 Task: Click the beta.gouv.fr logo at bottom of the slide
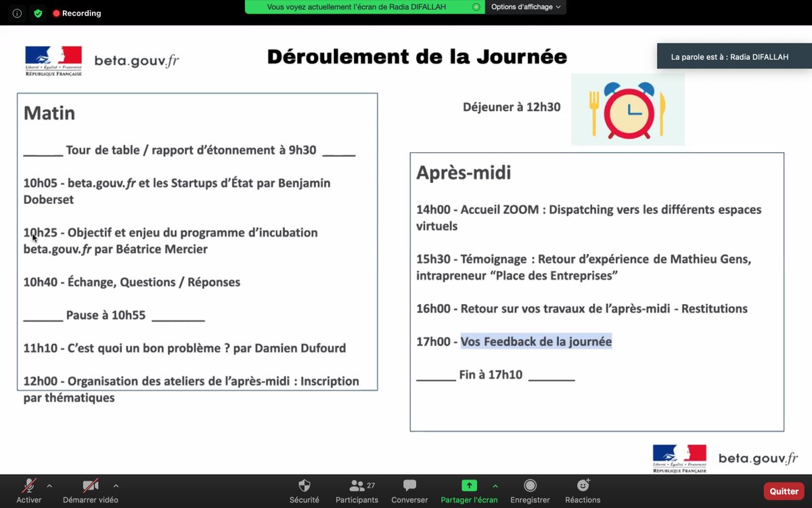point(758,459)
